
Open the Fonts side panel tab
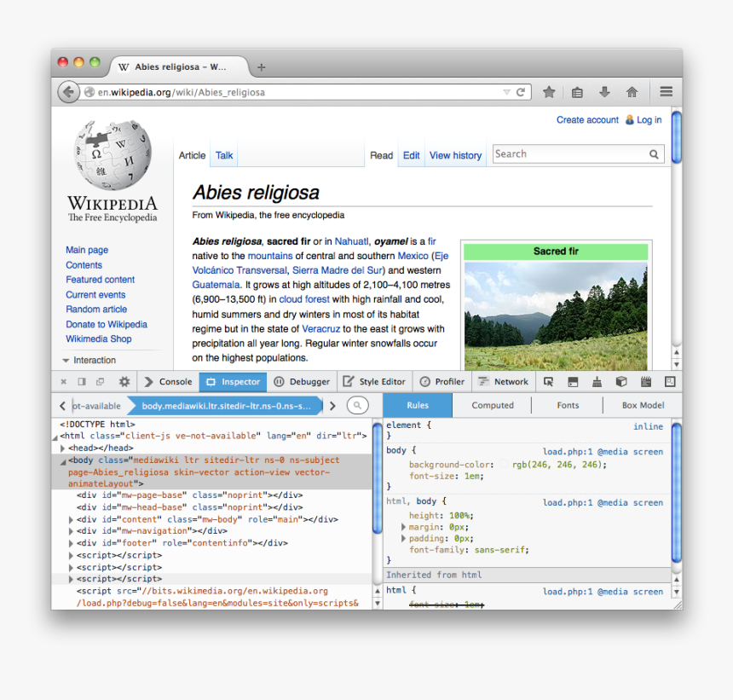[568, 405]
